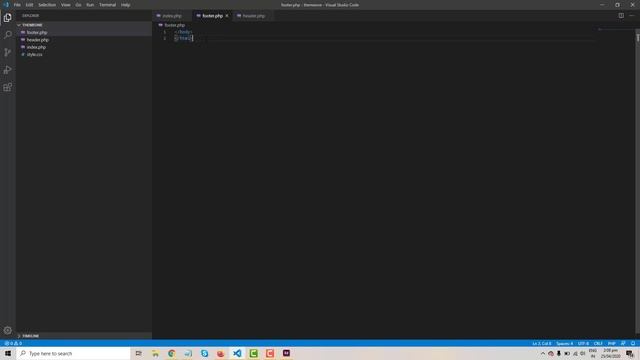Click the microphone icon in system tray
Screen dimensions: 640x360
click(x=559, y=353)
